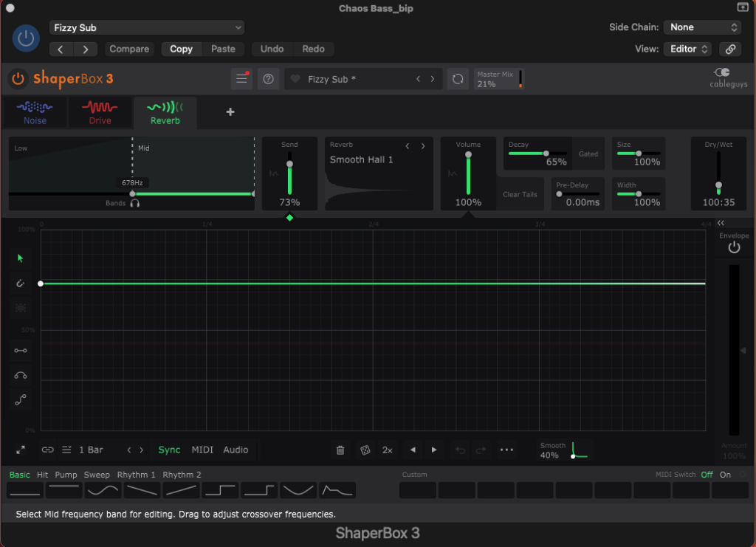Select Sync trigger mode

(x=169, y=450)
